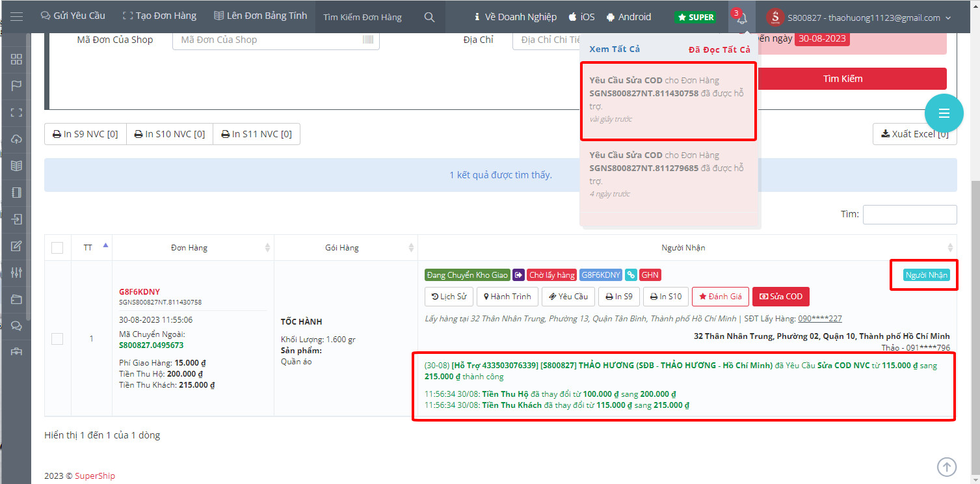This screenshot has height=484, width=980.
Task: Click the Lịch Sử button in order row
Action: (449, 297)
